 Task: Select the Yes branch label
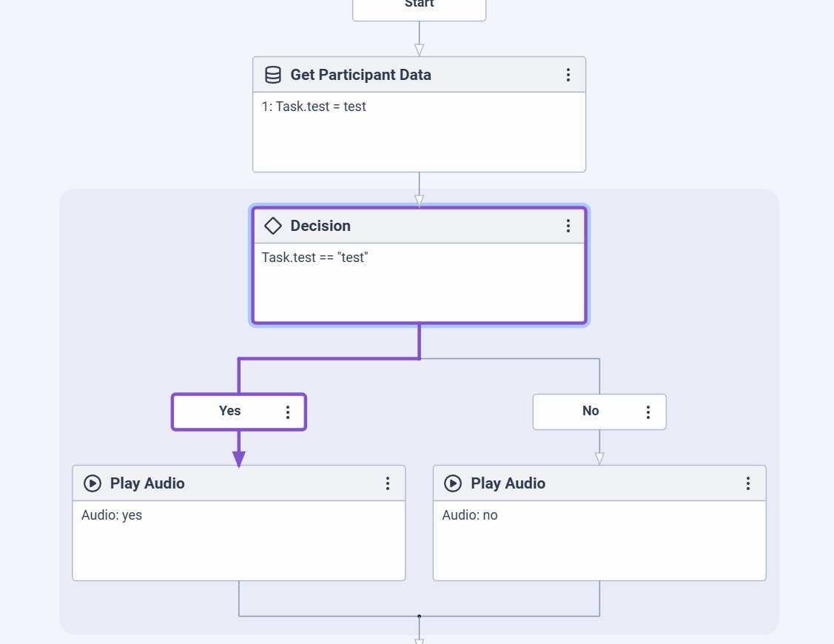click(x=229, y=411)
